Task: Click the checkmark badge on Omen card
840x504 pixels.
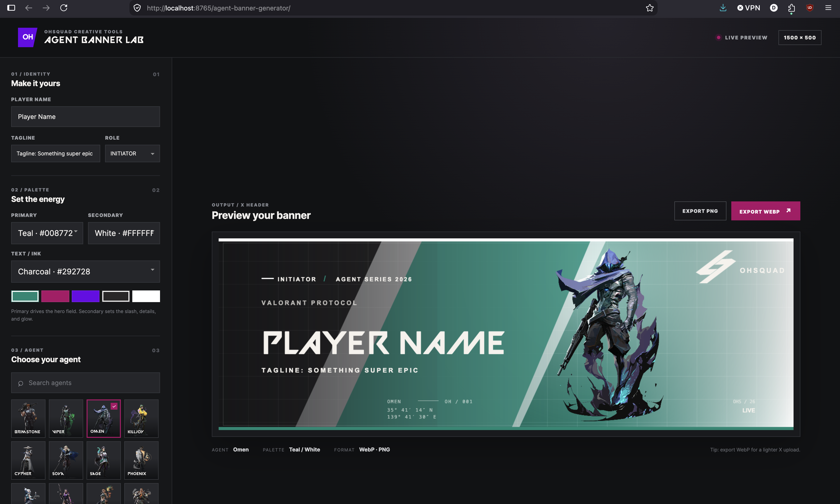Action: [114, 406]
